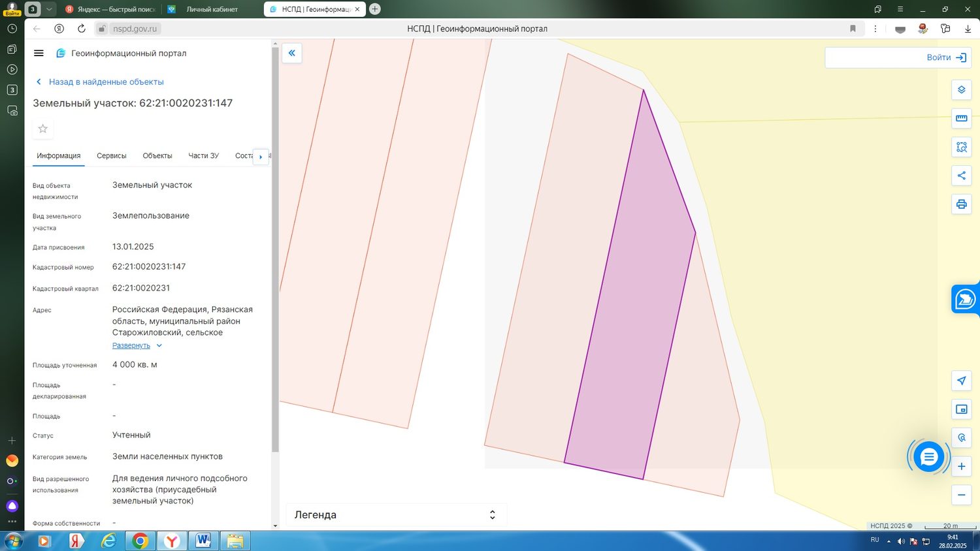Viewport: 980px width, 551px height.
Task: Expand the Легенда panel
Action: [x=396, y=514]
